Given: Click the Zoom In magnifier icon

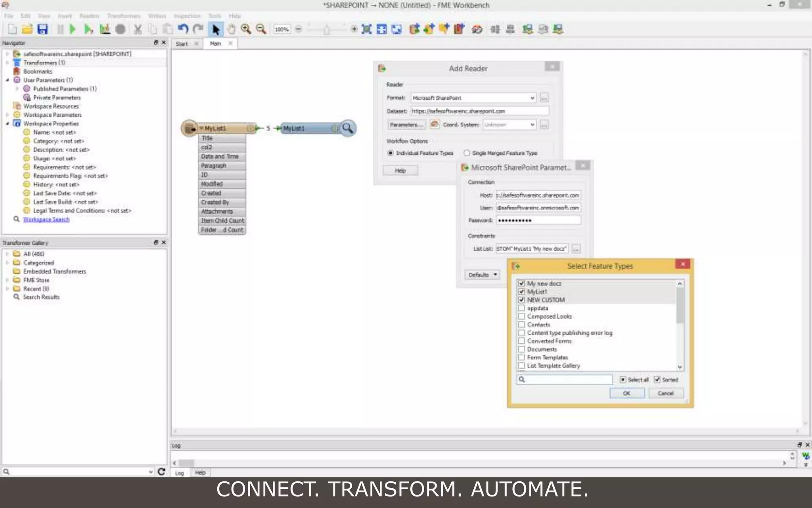Looking at the screenshot, I should (x=246, y=29).
